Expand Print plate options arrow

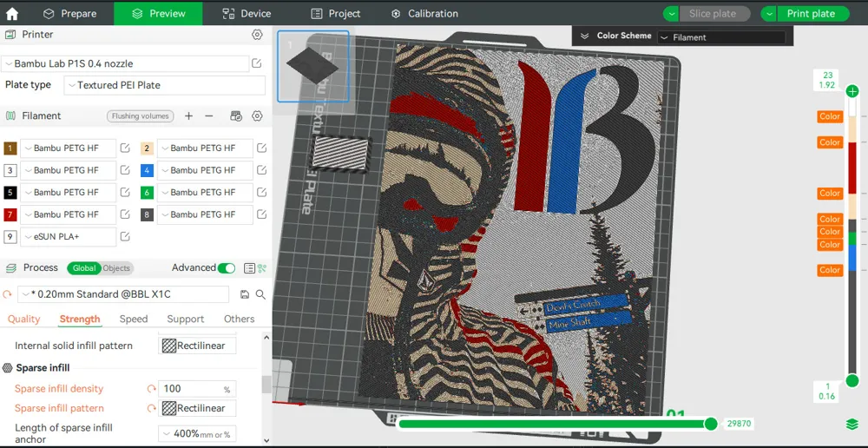coord(769,14)
